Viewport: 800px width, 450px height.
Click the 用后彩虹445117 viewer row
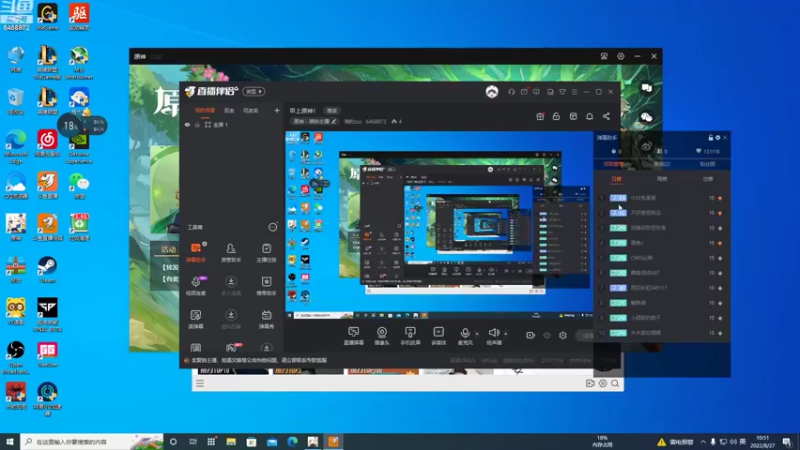(x=662, y=288)
